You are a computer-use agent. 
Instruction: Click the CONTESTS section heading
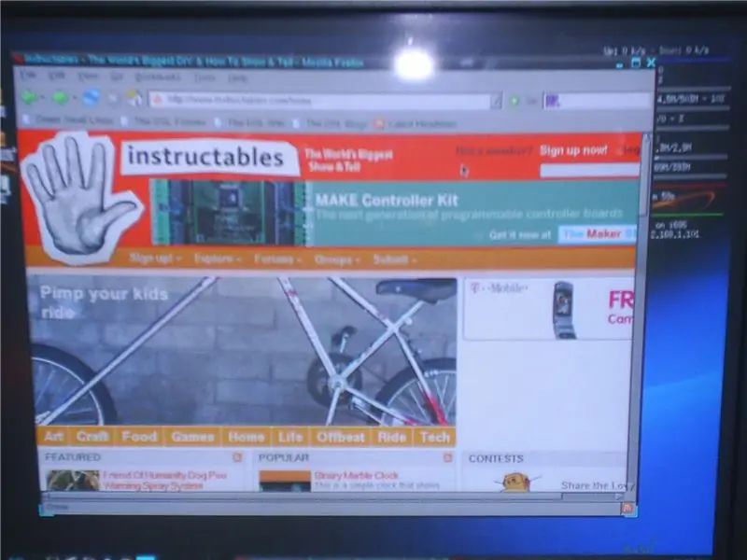click(x=496, y=458)
